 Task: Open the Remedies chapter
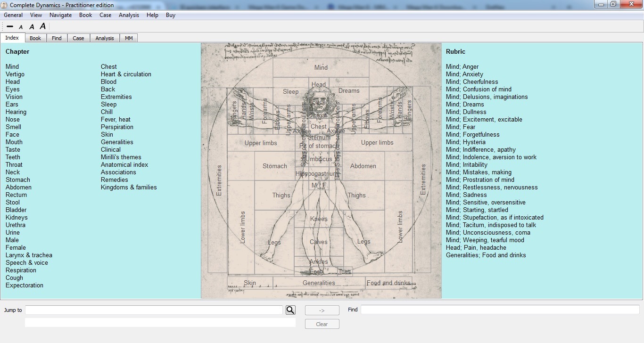point(115,180)
